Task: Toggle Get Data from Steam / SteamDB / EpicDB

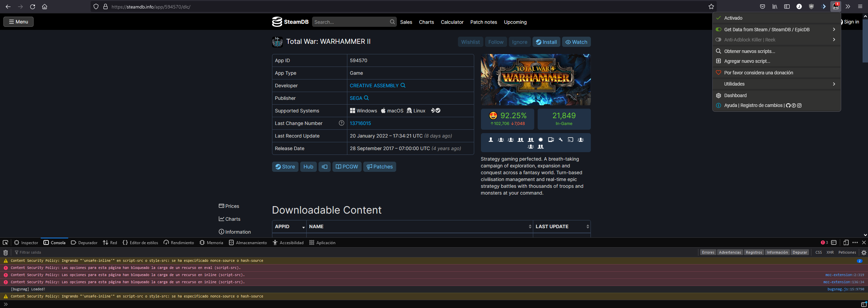Action: 719,29
